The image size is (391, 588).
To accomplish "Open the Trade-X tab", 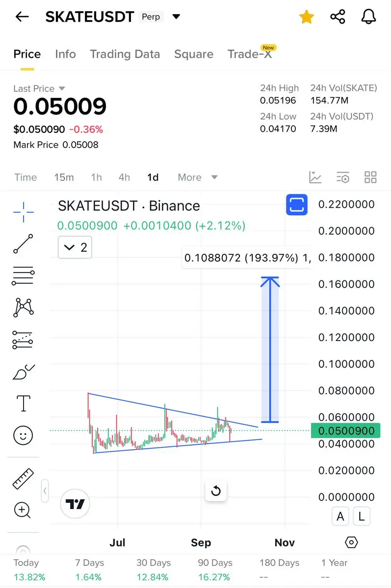I will (250, 54).
